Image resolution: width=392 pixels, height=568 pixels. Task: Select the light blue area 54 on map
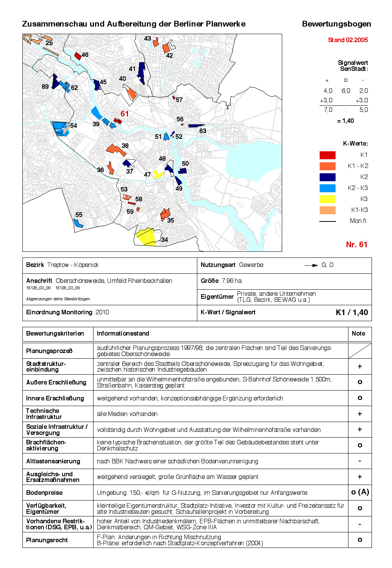(x=60, y=128)
